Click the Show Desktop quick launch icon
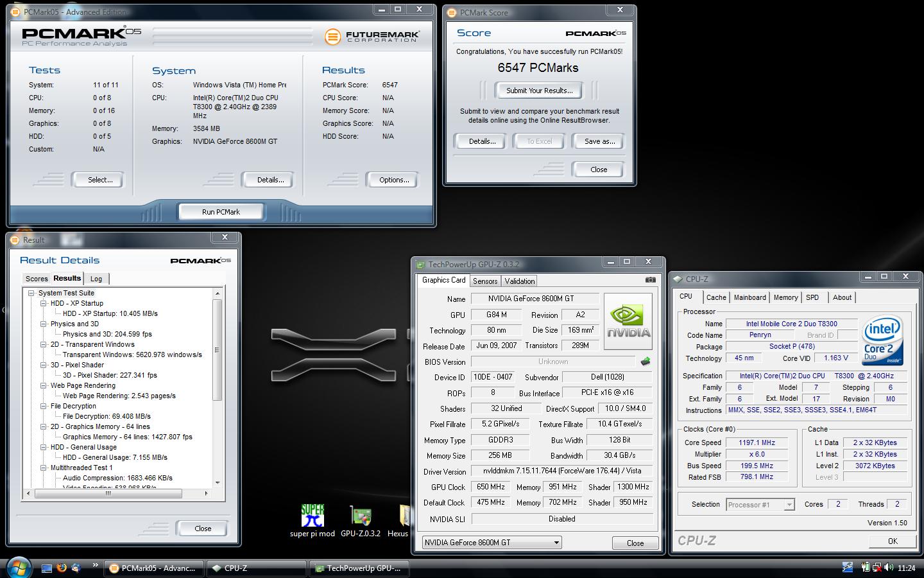Image resolution: width=924 pixels, height=578 pixels. pos(47,568)
